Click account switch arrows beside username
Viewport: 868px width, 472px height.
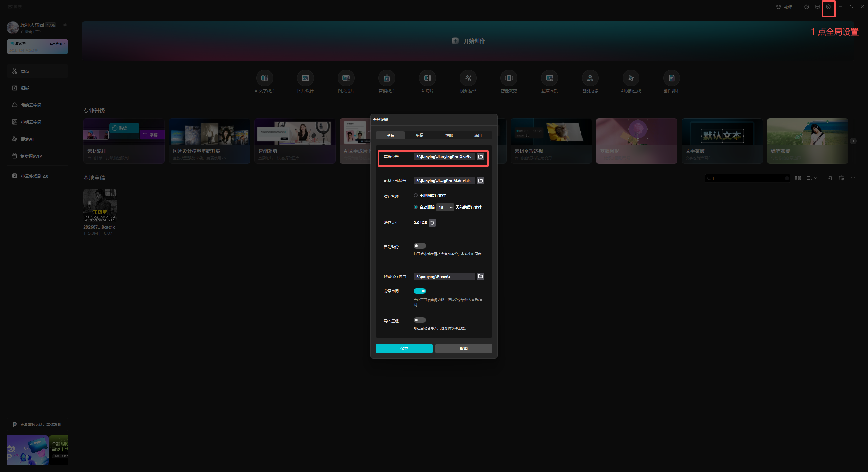coord(65,25)
